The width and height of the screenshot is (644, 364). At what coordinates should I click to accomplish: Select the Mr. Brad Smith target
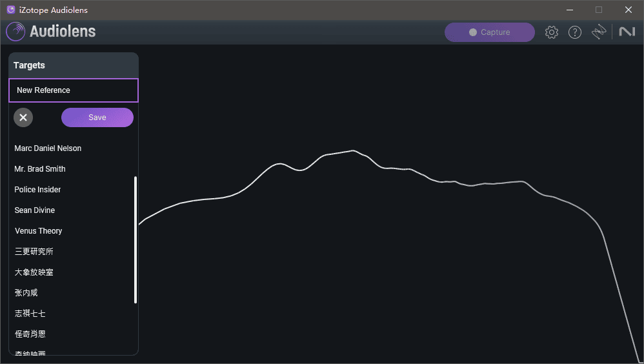point(40,169)
